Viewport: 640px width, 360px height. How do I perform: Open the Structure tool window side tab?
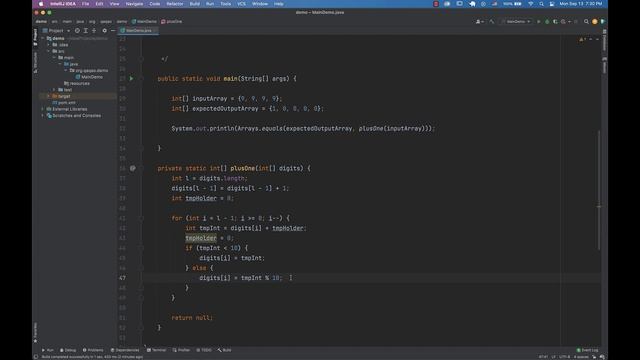(36, 62)
